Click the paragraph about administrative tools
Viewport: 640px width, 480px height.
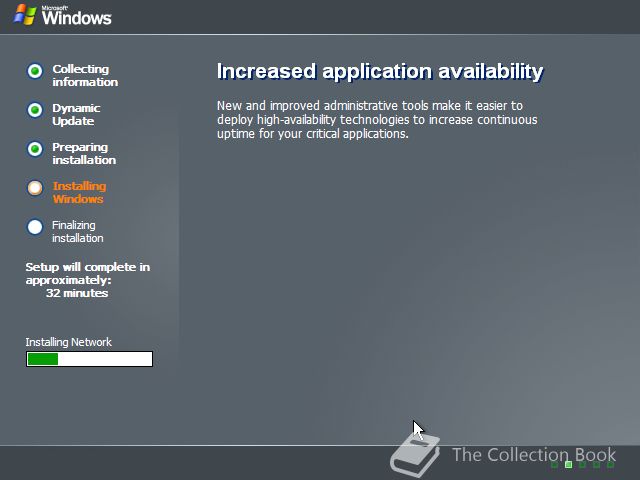[x=377, y=120]
